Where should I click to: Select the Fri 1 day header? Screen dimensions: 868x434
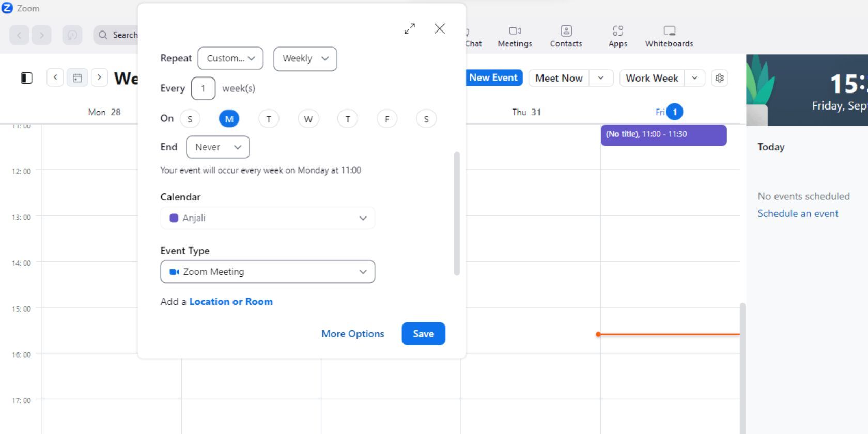tap(669, 112)
